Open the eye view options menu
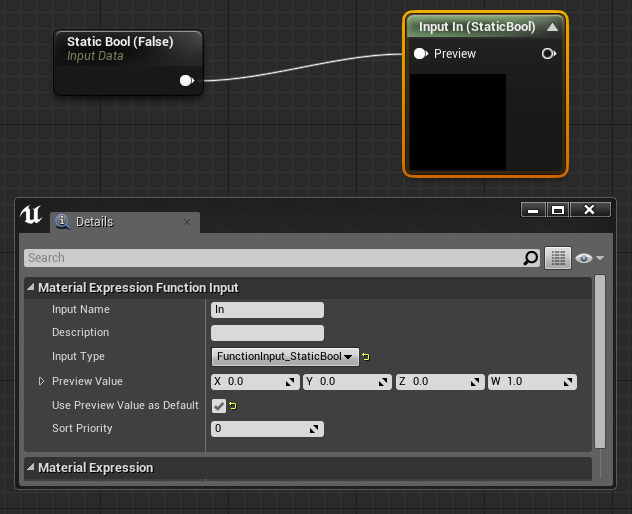 (589, 258)
